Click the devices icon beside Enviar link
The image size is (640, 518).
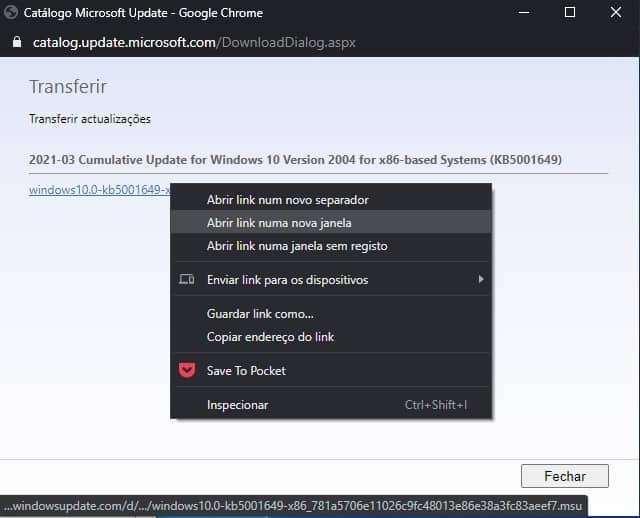pyautogui.click(x=187, y=280)
